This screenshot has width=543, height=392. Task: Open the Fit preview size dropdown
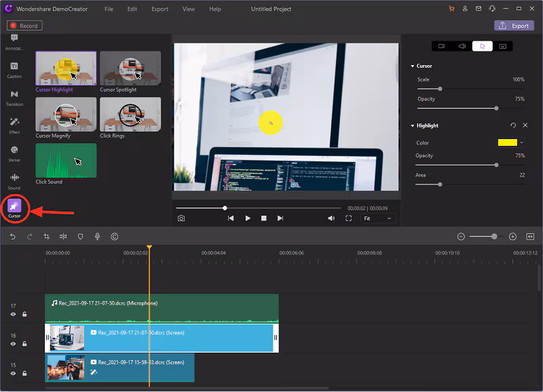coord(378,218)
